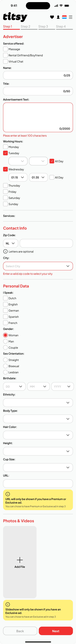Select the Man gender radio button
76x644 pixels.
click(x=5, y=341)
